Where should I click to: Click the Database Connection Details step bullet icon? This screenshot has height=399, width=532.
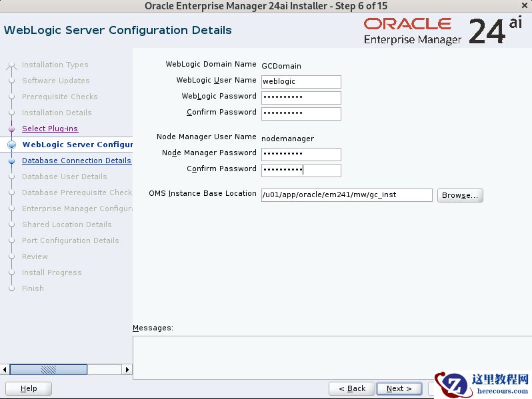11,161
